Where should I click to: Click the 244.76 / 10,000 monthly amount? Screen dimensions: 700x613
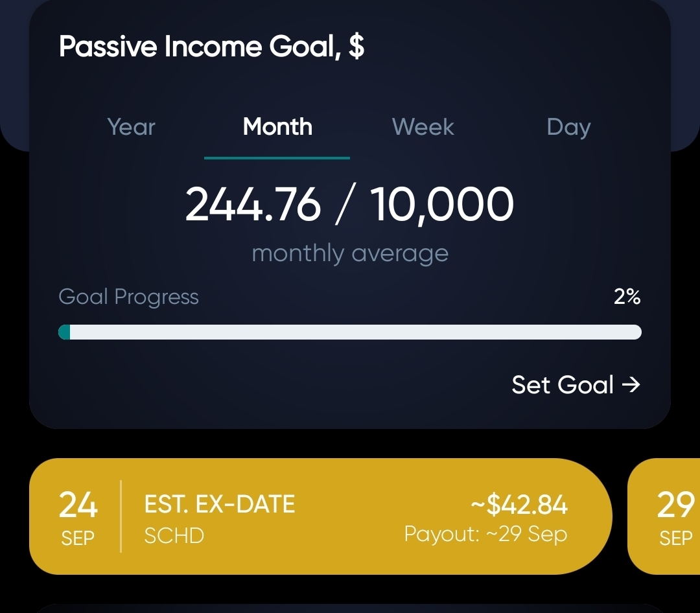(x=349, y=205)
